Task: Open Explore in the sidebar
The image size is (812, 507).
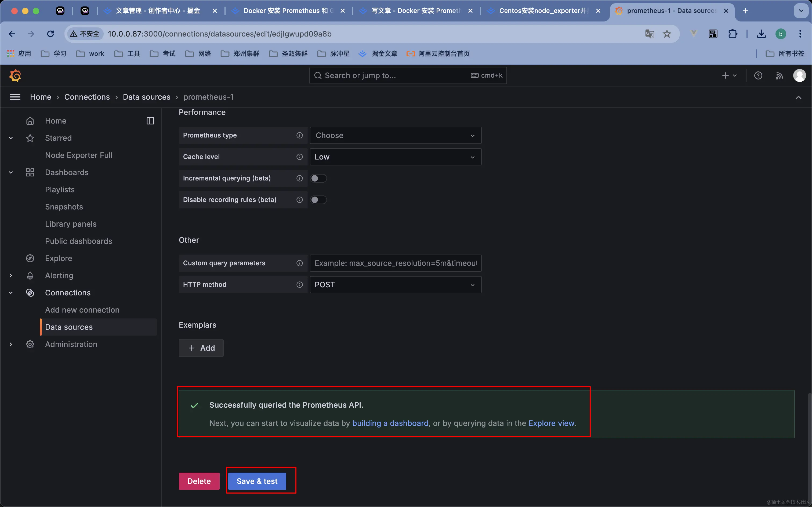Action: (58, 258)
